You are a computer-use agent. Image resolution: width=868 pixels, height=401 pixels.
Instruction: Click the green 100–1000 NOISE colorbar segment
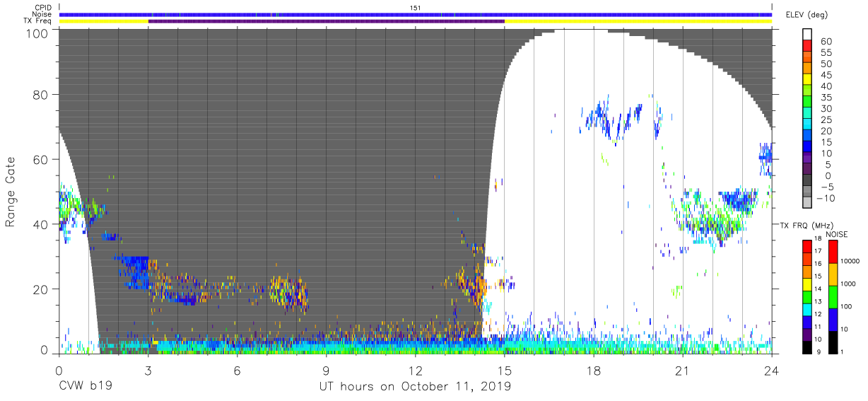coord(833,297)
